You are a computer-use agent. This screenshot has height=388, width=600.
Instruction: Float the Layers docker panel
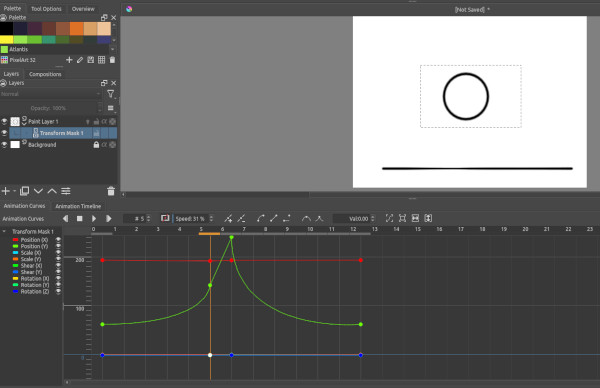point(104,83)
